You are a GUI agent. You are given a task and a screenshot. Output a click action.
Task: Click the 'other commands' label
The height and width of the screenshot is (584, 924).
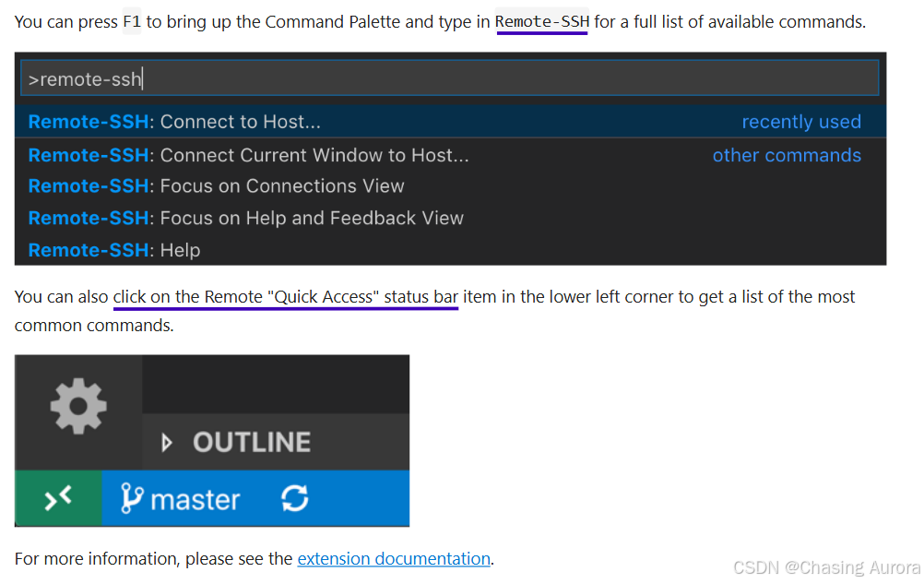tap(787, 155)
